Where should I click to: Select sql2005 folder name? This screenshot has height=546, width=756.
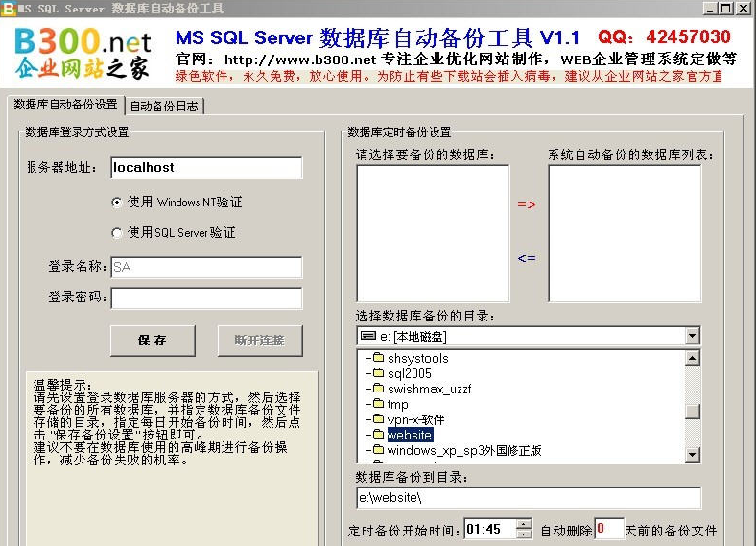(410, 374)
